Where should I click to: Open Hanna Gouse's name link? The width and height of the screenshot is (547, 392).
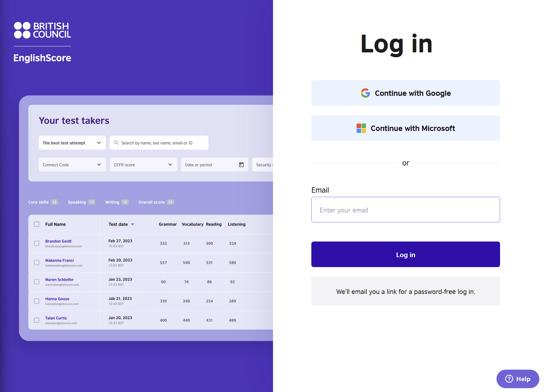tap(57, 299)
